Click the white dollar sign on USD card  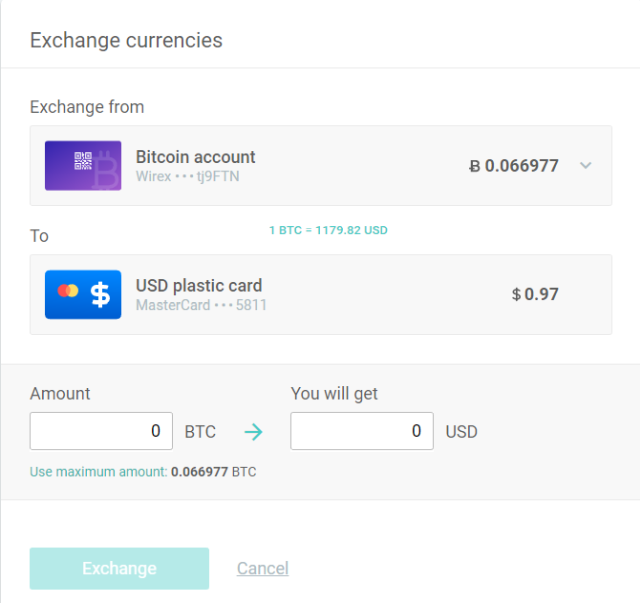coord(101,294)
